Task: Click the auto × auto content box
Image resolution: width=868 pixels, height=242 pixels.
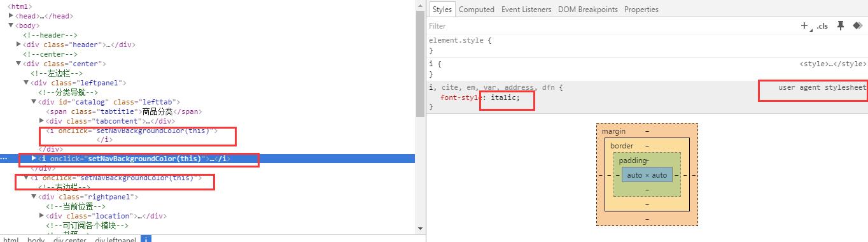Action: [x=647, y=175]
